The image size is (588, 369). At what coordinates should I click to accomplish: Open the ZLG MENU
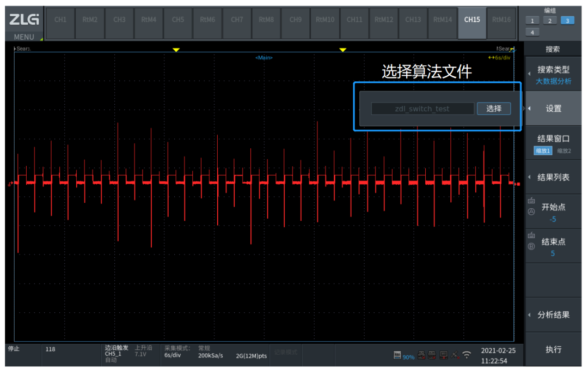pos(23,22)
